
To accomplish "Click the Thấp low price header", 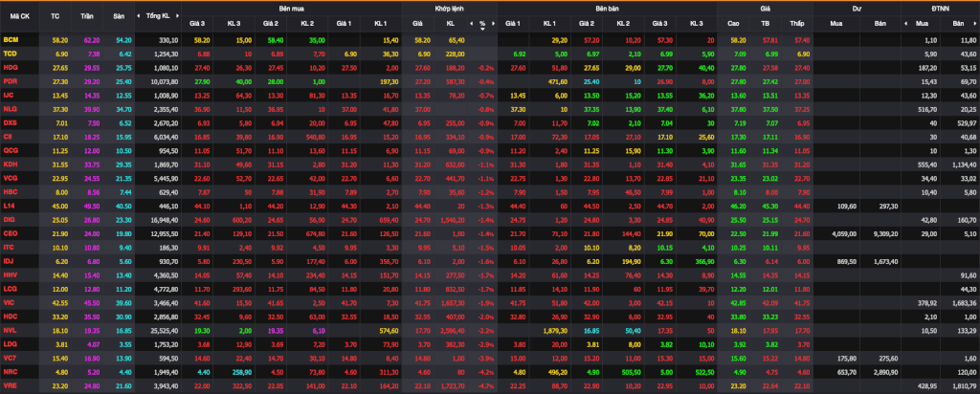I will (x=796, y=24).
